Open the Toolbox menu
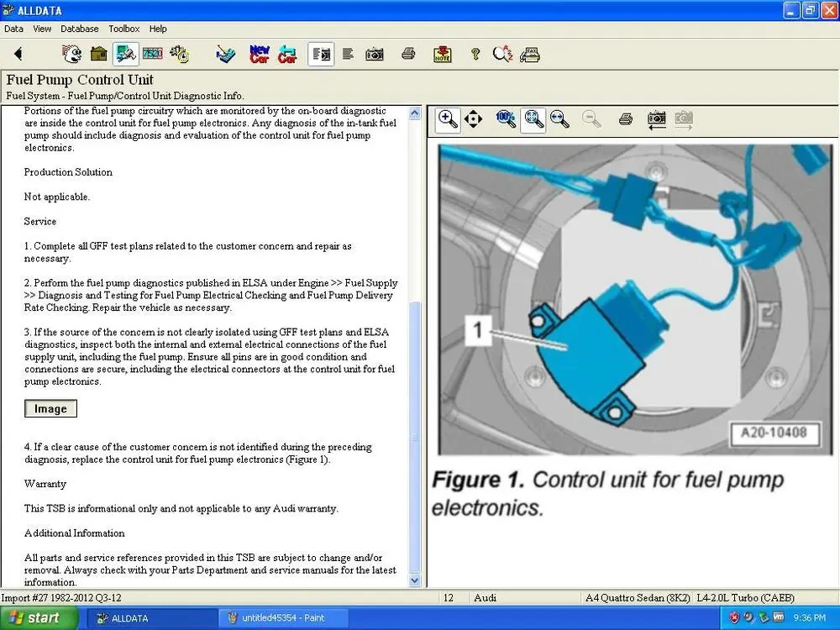The height and width of the screenshot is (630, 840). 123,28
